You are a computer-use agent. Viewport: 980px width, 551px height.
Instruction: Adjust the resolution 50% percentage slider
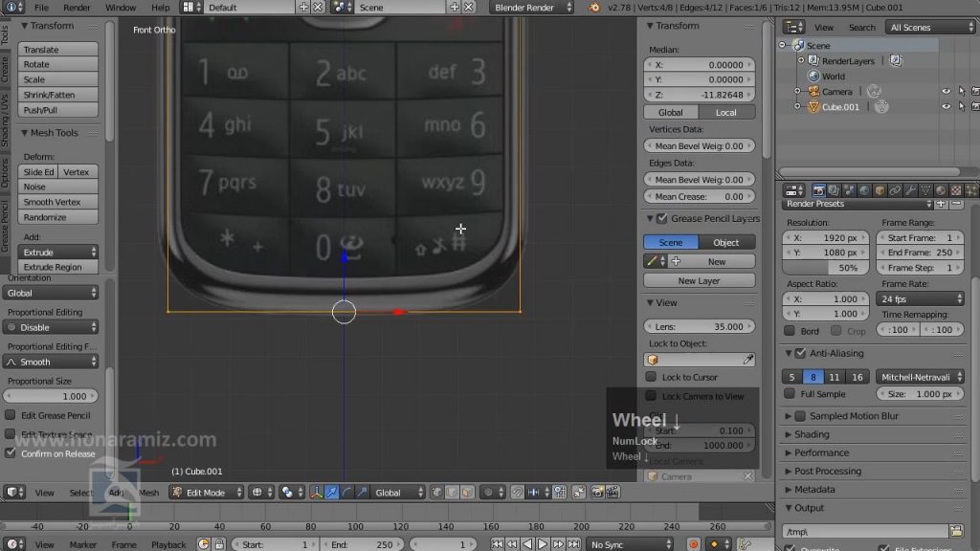pyautogui.click(x=825, y=268)
